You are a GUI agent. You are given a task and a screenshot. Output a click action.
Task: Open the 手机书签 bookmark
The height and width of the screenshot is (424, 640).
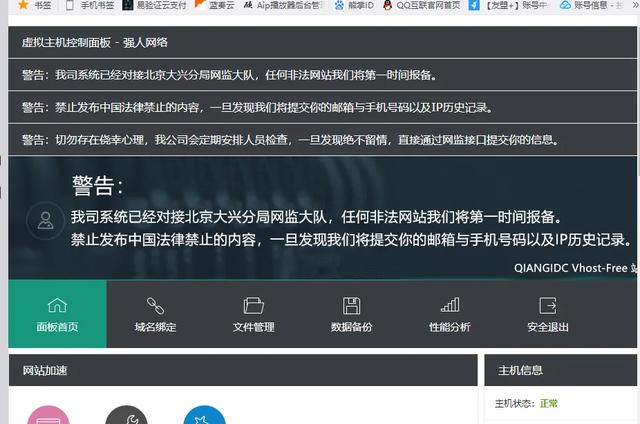(x=90, y=5)
